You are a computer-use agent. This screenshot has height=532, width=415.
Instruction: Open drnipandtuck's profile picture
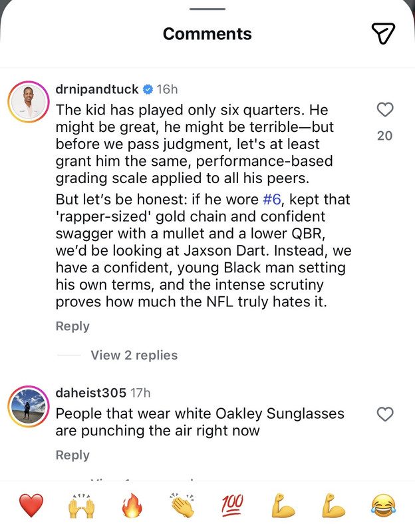click(x=29, y=103)
